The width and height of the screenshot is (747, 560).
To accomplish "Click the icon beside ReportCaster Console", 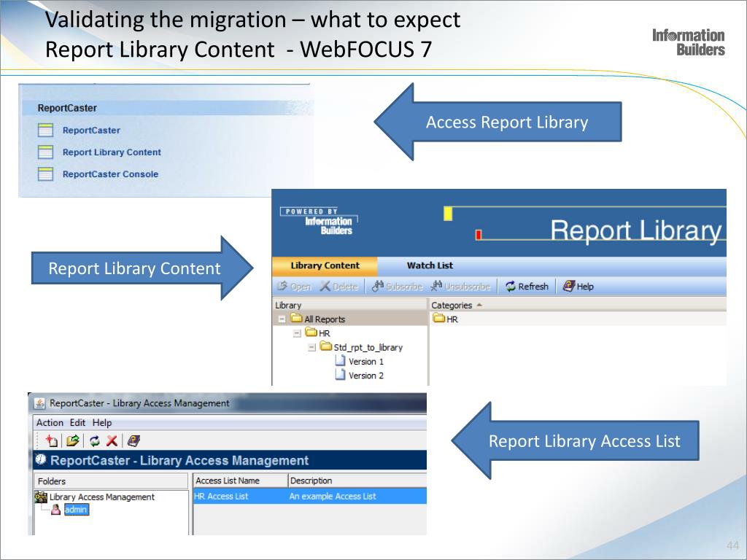I will coord(45,174).
